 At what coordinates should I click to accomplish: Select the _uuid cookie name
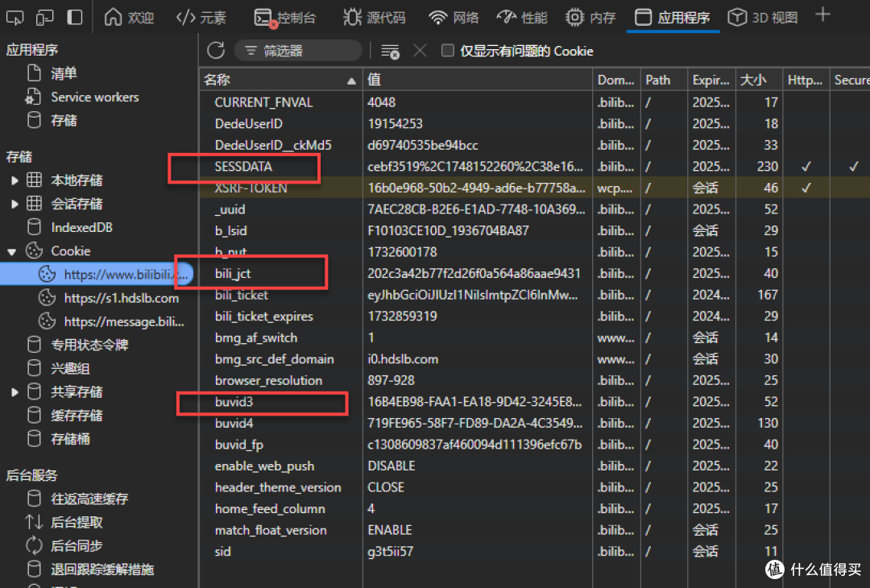point(230,209)
